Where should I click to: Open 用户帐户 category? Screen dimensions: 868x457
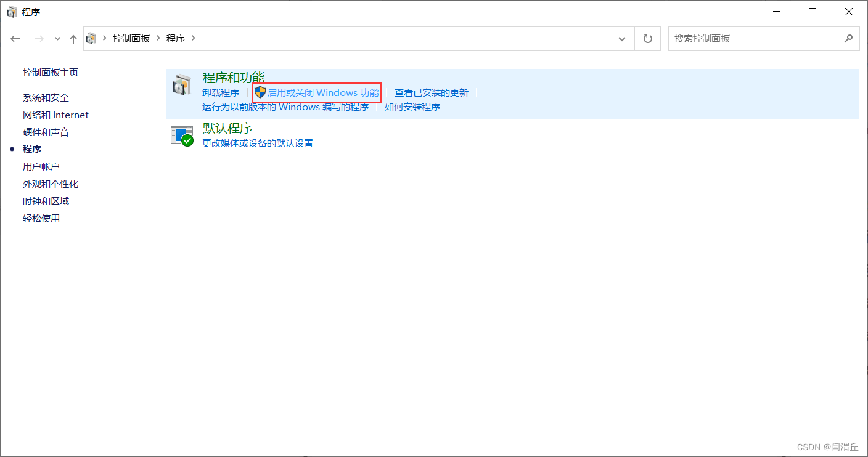[41, 167]
